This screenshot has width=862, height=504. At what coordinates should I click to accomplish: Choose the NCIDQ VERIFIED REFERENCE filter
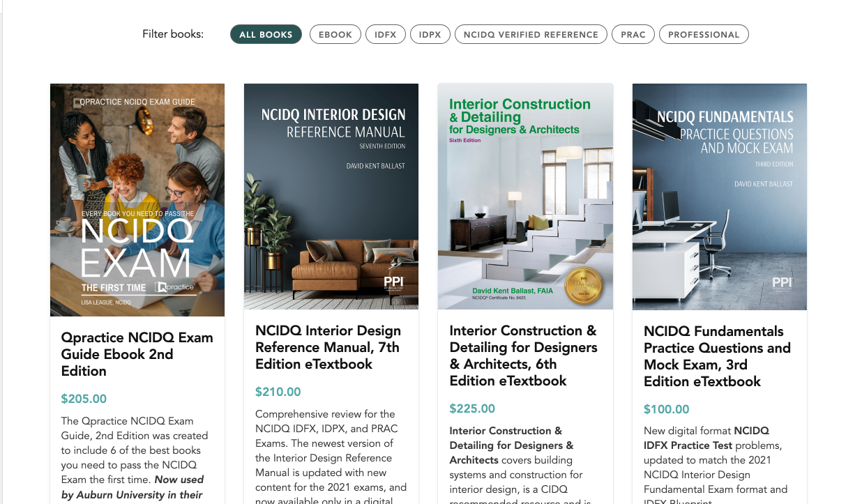pos(531,34)
